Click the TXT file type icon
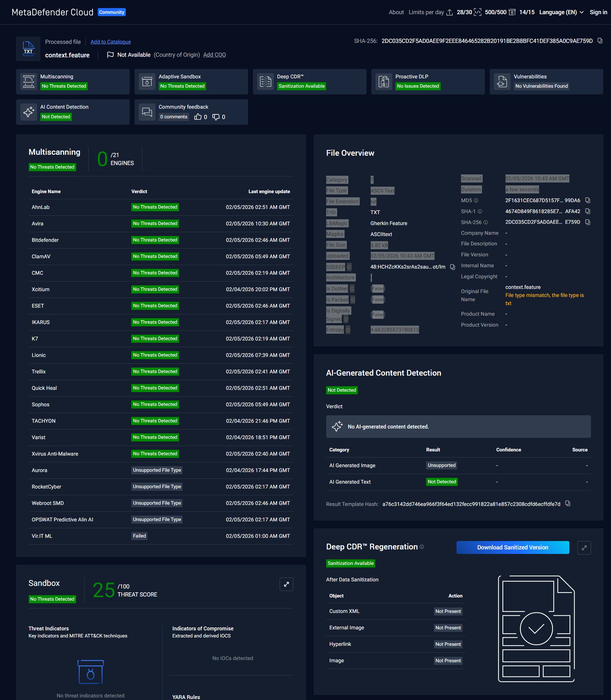Image resolution: width=611 pixels, height=700 pixels. pos(28,49)
